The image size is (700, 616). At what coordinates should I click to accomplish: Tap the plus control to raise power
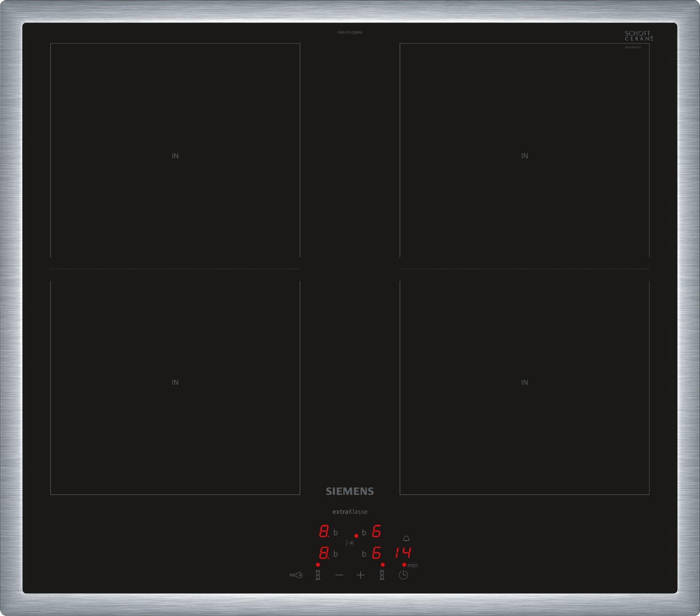[360, 575]
